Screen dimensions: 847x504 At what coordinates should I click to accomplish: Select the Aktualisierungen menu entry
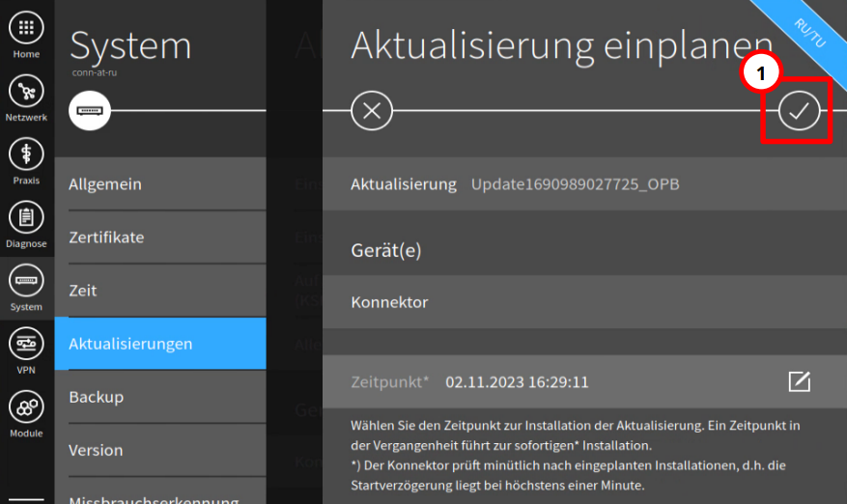tap(160, 344)
